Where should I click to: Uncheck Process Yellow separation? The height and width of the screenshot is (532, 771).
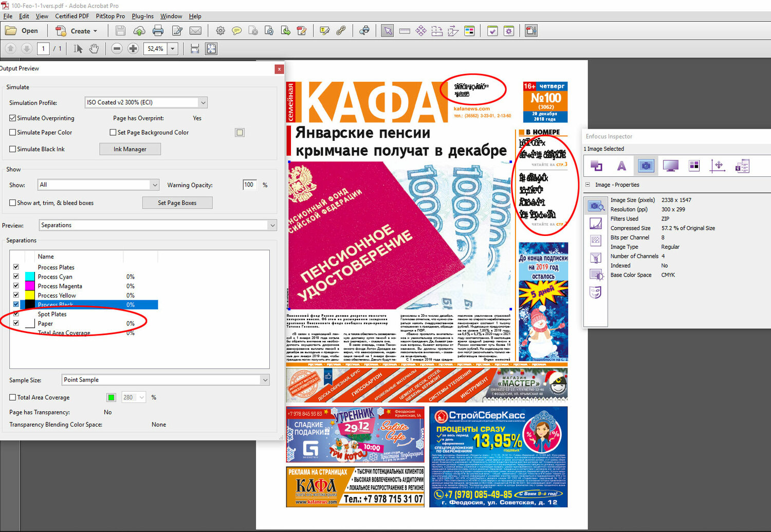16,295
